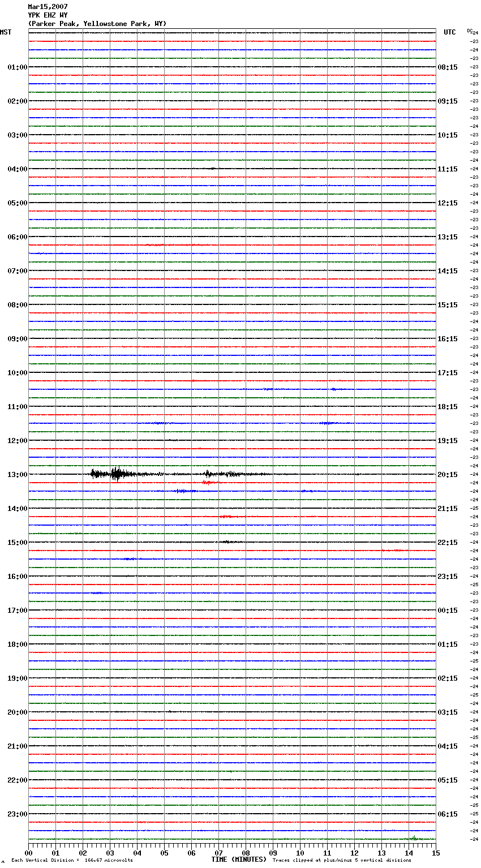Click the "17:15" UTC time label
The width and height of the screenshot is (481, 868).
(448, 373)
